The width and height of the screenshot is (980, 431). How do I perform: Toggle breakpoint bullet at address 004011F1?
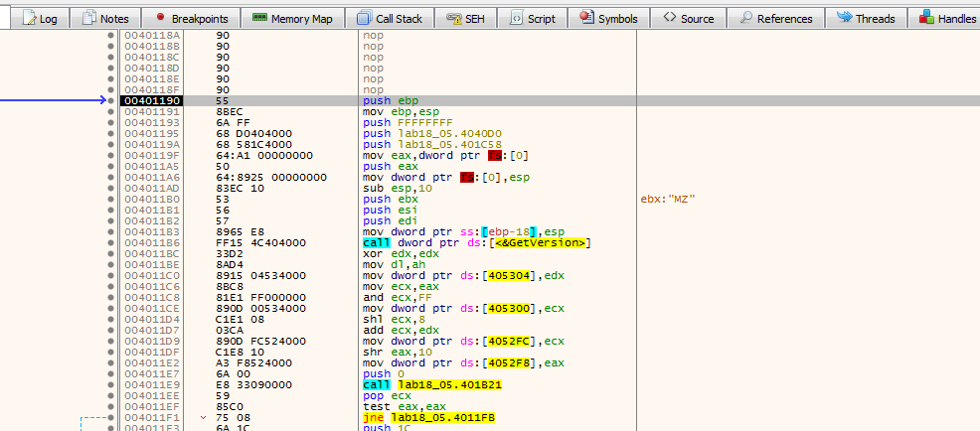pyautogui.click(x=110, y=418)
